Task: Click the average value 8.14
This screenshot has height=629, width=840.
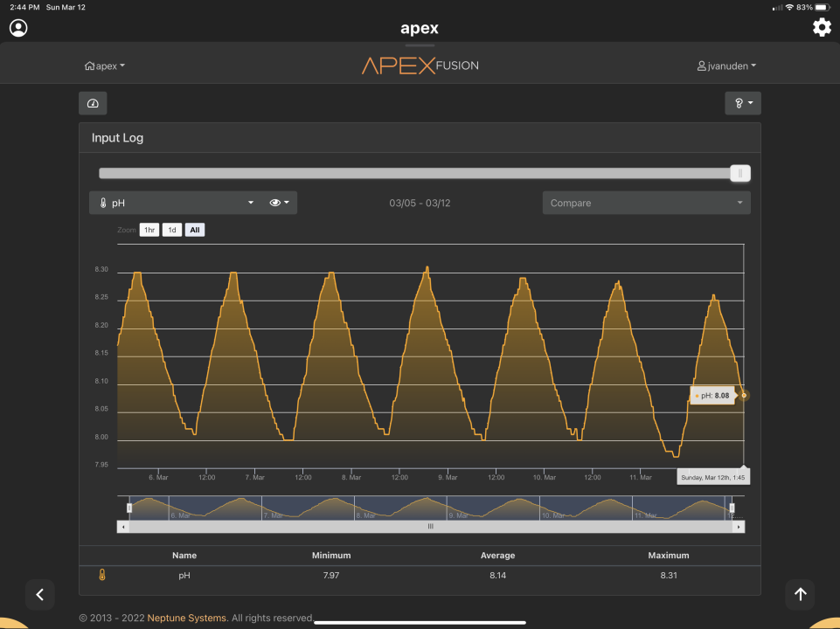Action: coord(497,576)
